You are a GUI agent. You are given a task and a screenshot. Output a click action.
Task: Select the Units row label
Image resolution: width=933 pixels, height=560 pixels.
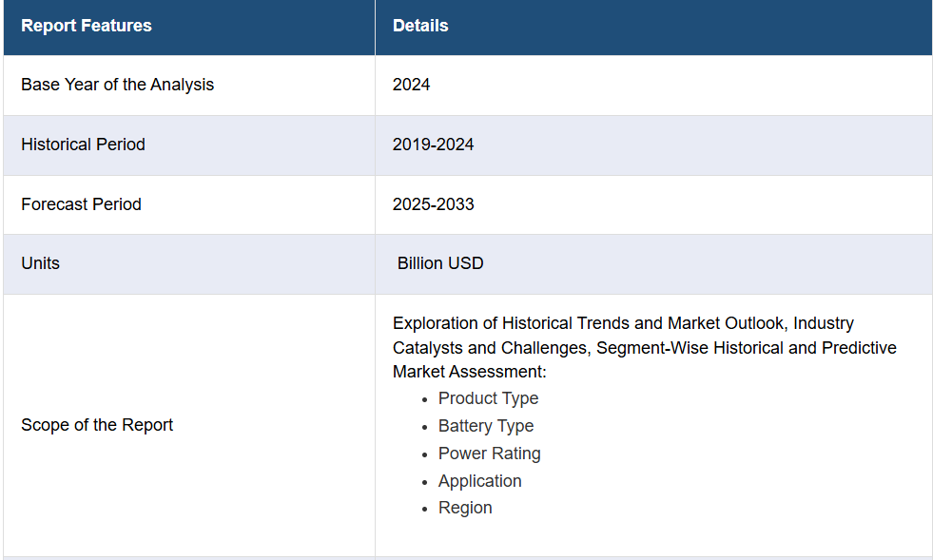(x=41, y=263)
